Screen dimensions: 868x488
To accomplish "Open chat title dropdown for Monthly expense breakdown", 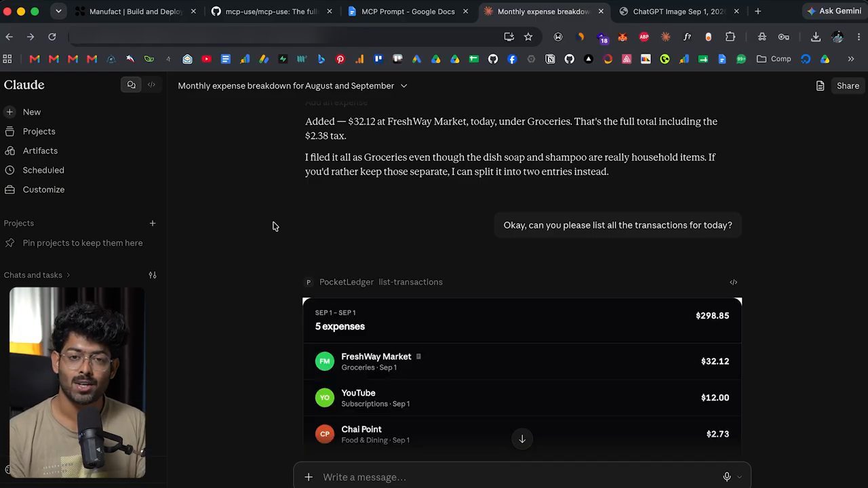I will click(x=404, y=86).
